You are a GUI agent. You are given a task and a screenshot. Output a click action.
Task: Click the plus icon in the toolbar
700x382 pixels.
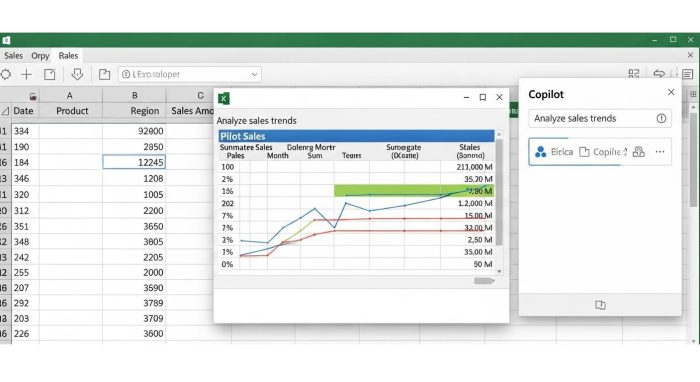coord(27,75)
